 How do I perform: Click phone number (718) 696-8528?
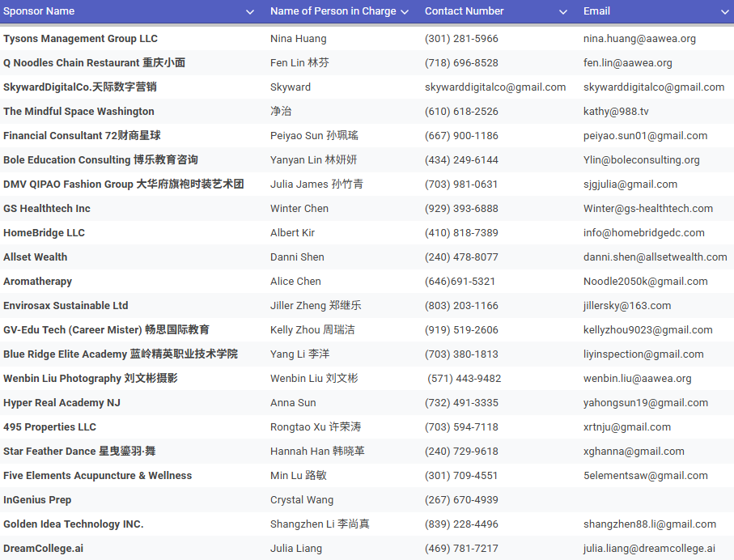pos(461,63)
